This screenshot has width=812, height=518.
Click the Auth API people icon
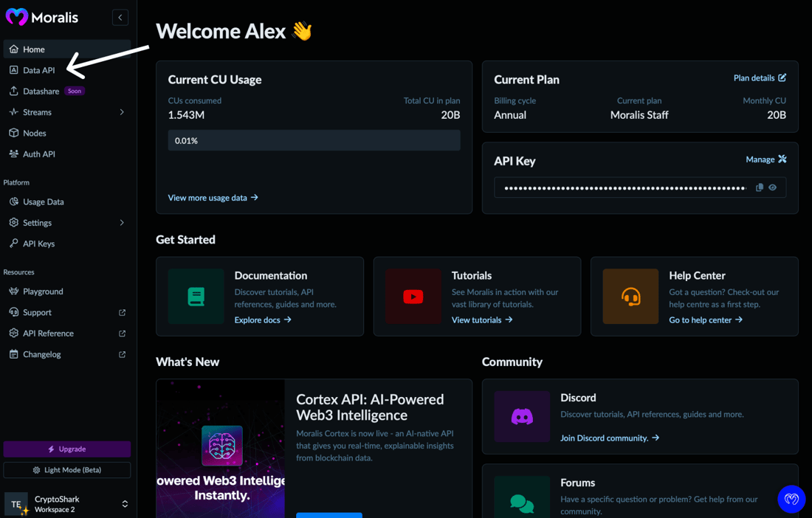[14, 153]
